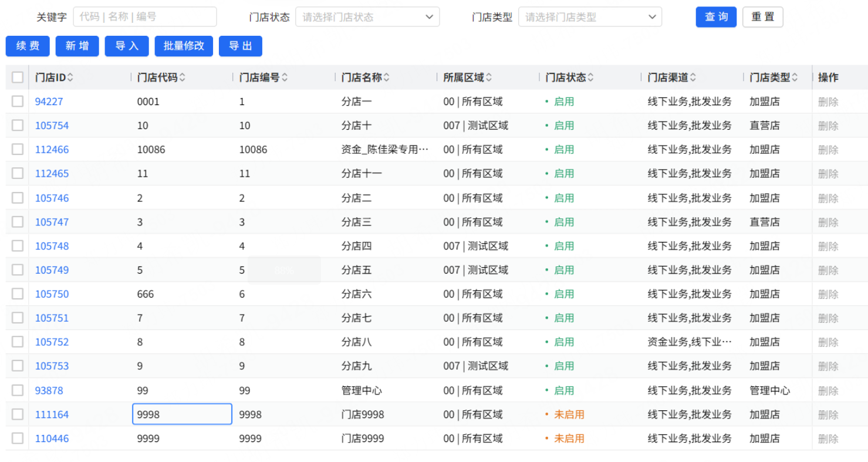Click the 批量修改 button
This screenshot has width=868, height=462.
tap(184, 46)
